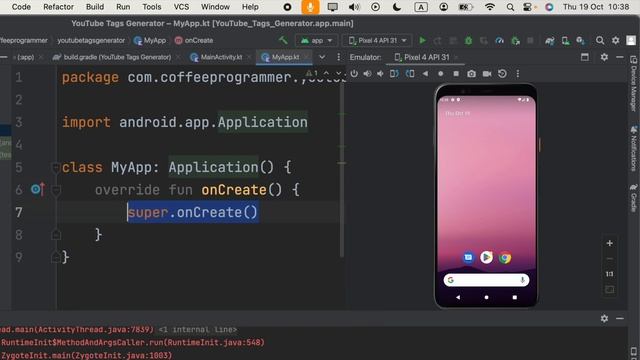Open macOS Spotlight search icon

pyautogui.click(x=510, y=7)
